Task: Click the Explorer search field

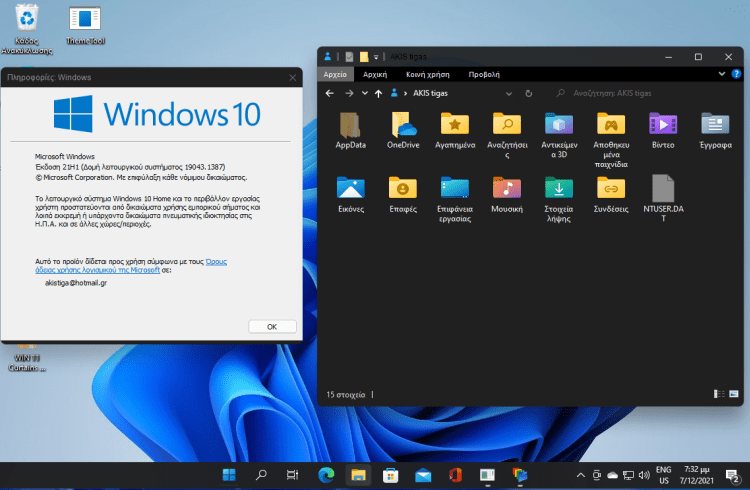Action: [x=642, y=93]
